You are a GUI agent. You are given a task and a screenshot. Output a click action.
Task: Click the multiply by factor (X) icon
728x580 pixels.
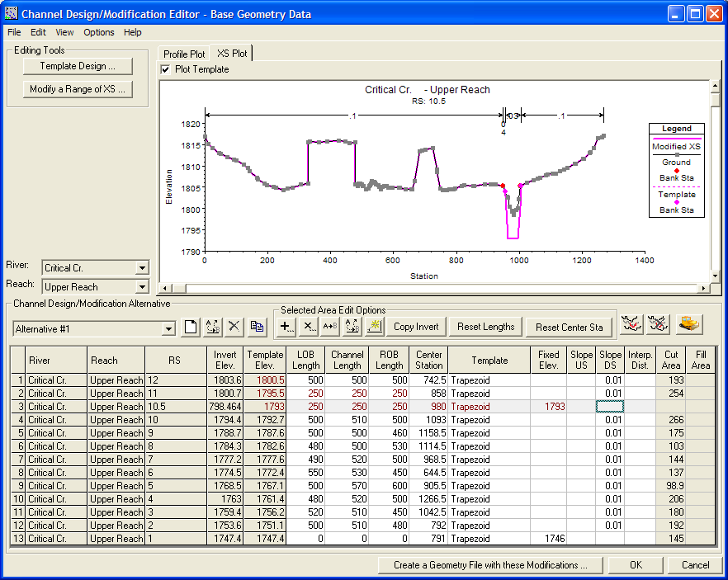pos(309,327)
